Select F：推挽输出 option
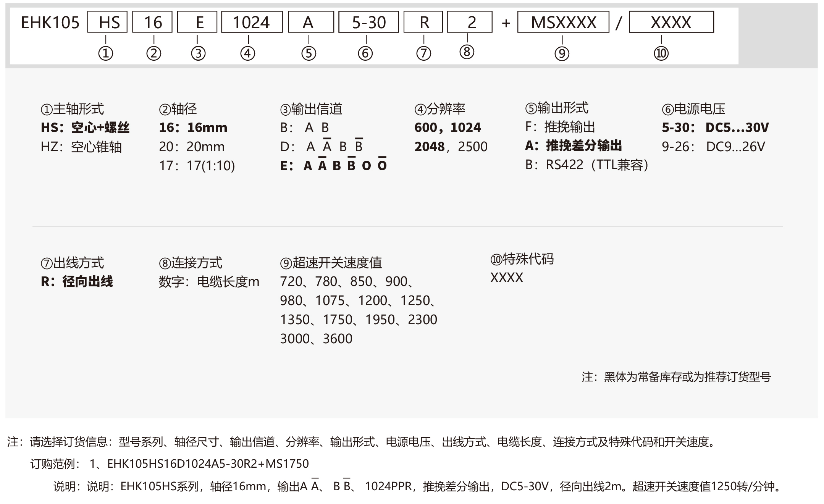Screen dimensions: 824x504 pos(560,127)
